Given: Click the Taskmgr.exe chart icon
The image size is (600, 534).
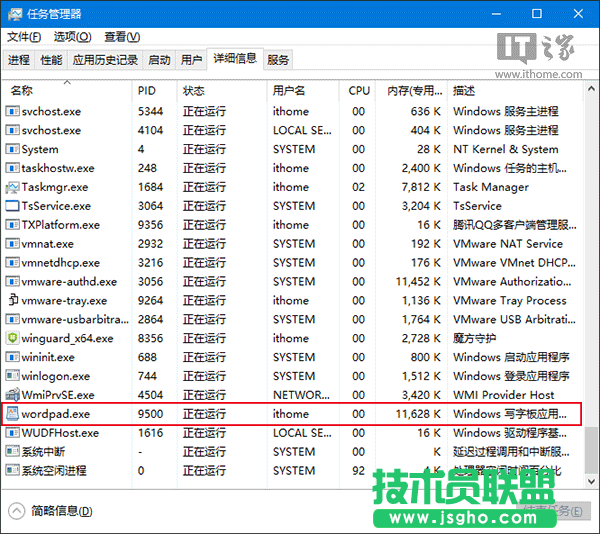Looking at the screenshot, I should 12,187.
